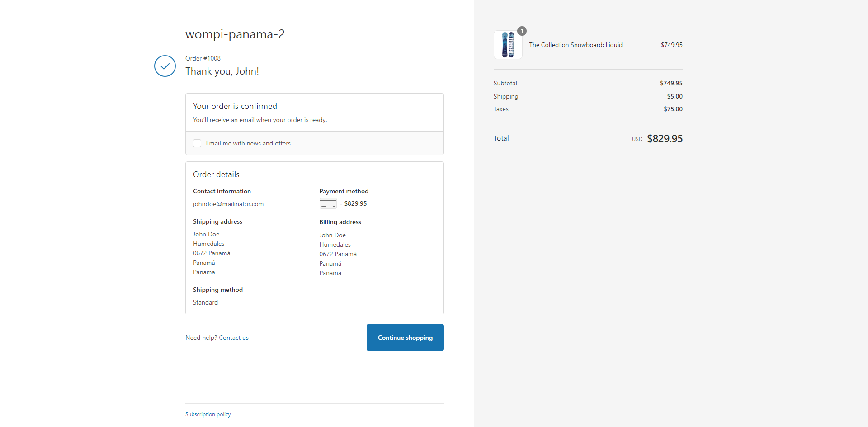Open the Subscription policy link
Screen dimensions: 868x427
tap(208, 414)
